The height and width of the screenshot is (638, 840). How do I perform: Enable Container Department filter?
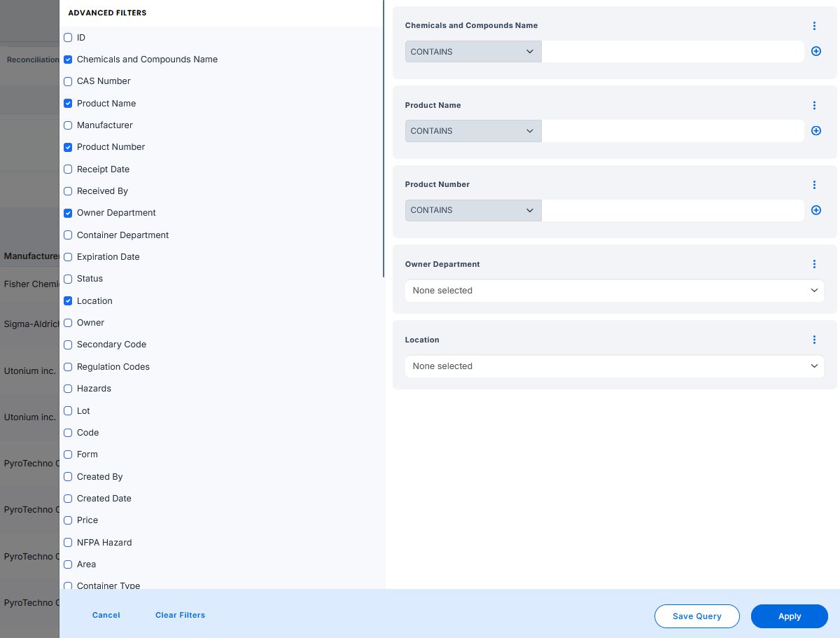(68, 235)
